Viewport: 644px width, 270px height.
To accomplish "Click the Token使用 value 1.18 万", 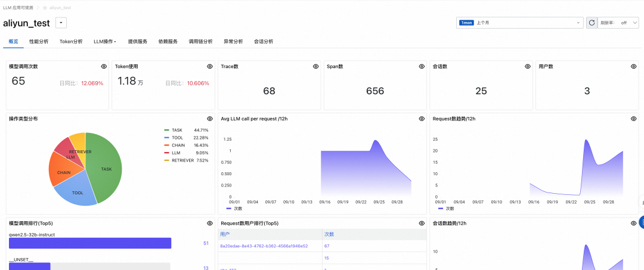I will (x=130, y=81).
